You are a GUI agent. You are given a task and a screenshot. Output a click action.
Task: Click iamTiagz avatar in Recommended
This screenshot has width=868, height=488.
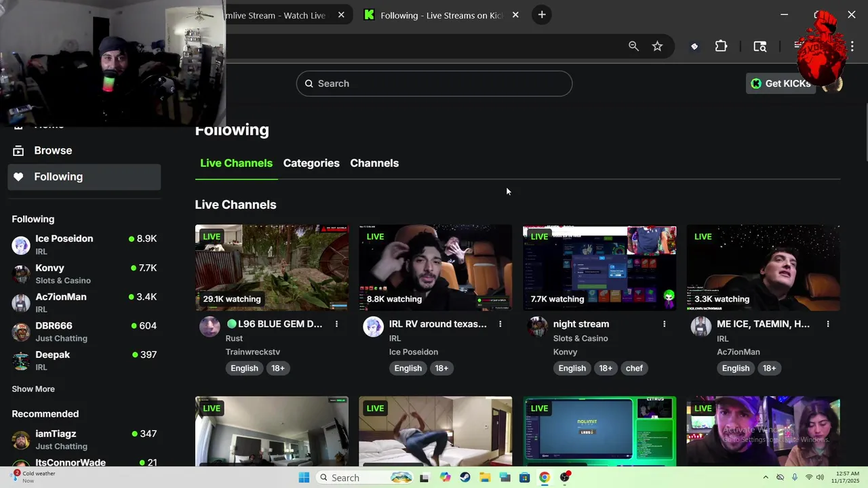[21, 440]
